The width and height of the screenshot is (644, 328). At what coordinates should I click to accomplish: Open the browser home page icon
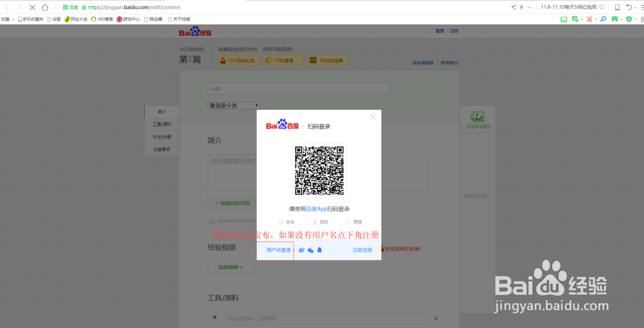click(x=45, y=7)
